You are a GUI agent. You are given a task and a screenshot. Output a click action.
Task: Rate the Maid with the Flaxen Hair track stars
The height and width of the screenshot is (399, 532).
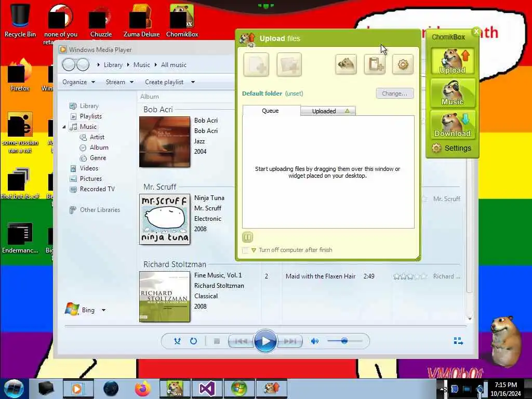tap(410, 276)
